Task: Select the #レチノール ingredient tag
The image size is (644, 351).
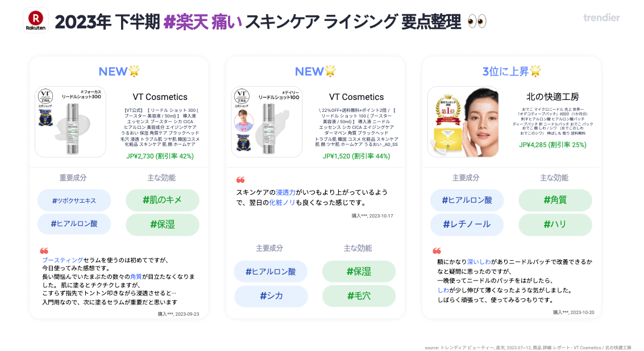Action: point(467,224)
